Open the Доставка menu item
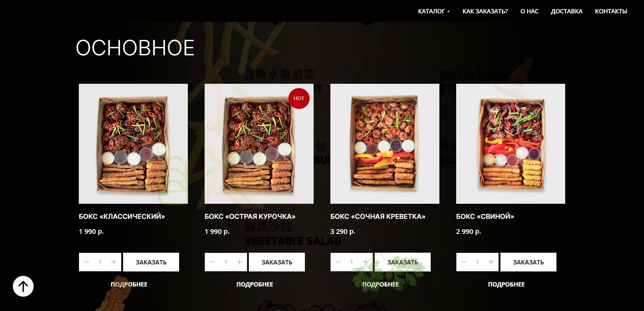Viewport: 644px width, 311px height. pyautogui.click(x=567, y=11)
